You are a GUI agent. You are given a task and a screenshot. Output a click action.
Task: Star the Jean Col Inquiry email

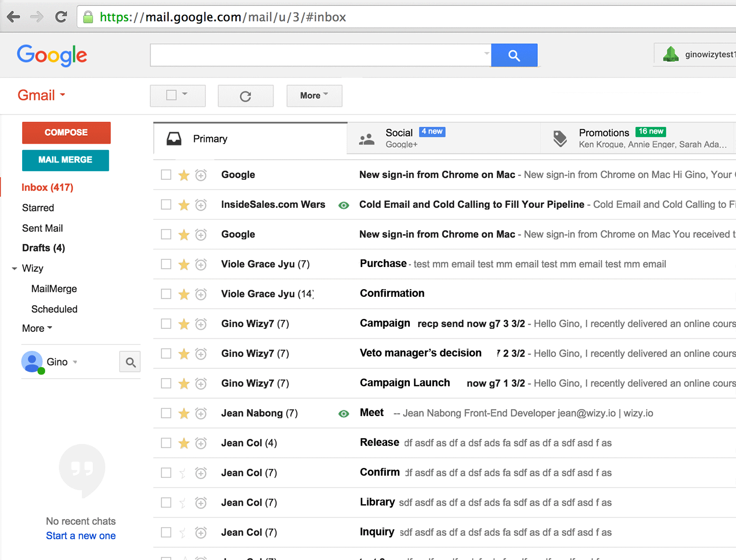coord(183,533)
